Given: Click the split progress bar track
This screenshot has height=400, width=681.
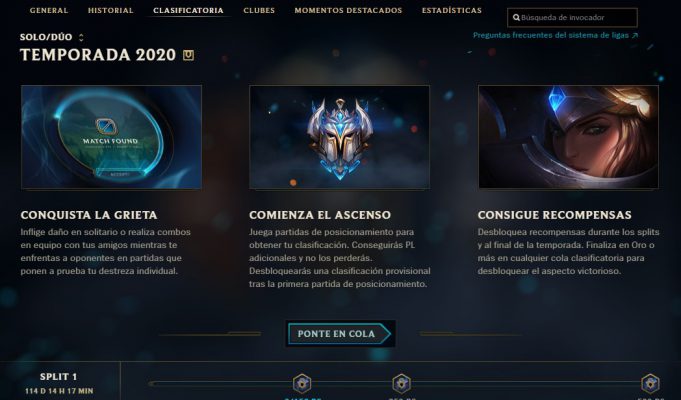Looking at the screenshot, I should click(402, 383).
